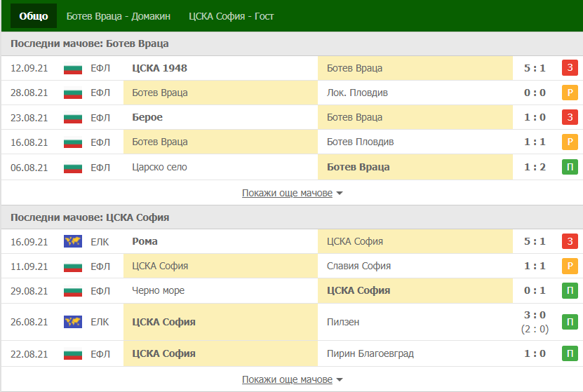583x392 pixels.
Task: Click Bulgarian flag in 11.09.21 row
Action: [73, 266]
